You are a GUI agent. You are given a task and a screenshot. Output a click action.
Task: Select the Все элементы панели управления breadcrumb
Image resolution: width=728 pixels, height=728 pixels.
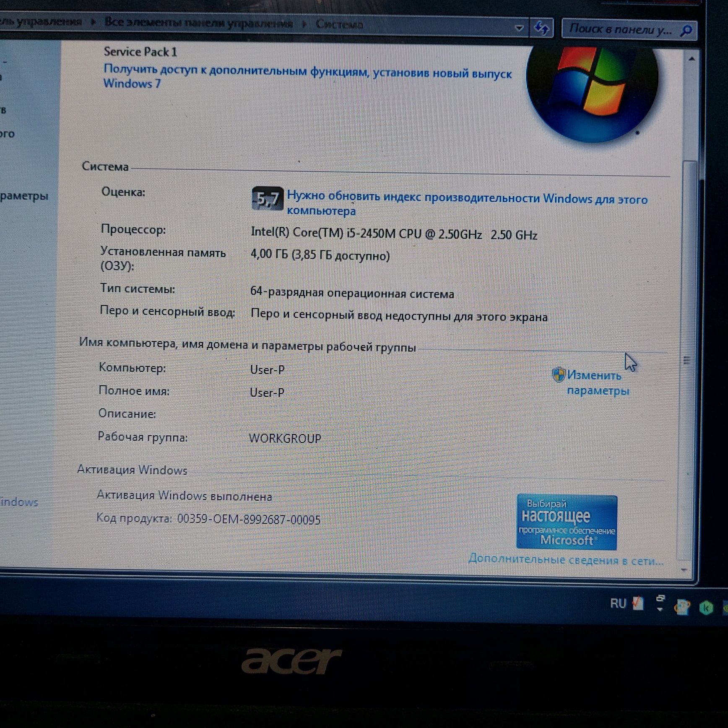198,23
